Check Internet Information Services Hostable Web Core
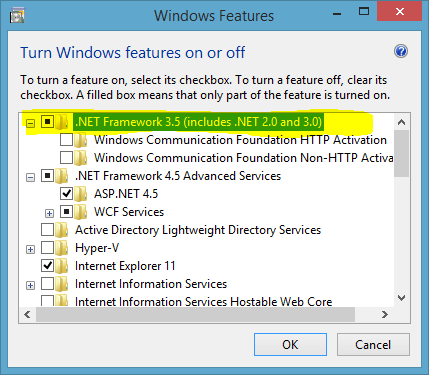Screen dimensions: 429x375 tap(47, 301)
